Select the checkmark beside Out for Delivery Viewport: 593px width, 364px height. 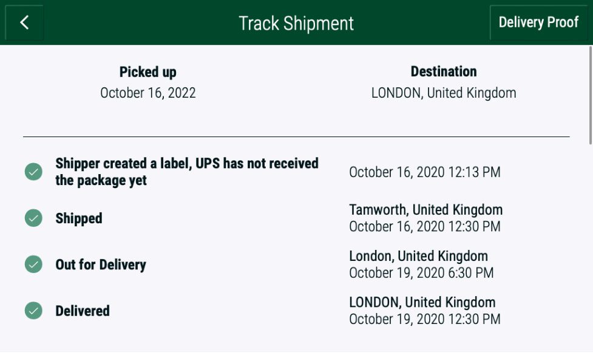[x=32, y=264]
